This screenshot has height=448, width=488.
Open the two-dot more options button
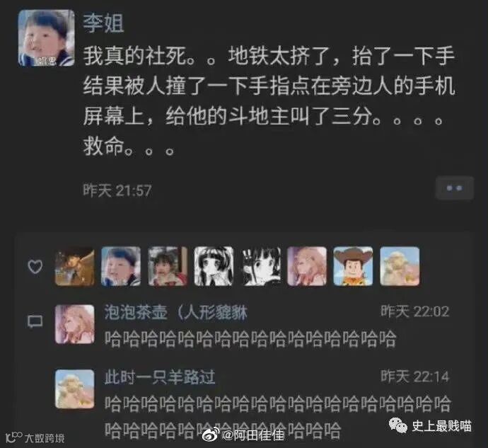click(454, 188)
